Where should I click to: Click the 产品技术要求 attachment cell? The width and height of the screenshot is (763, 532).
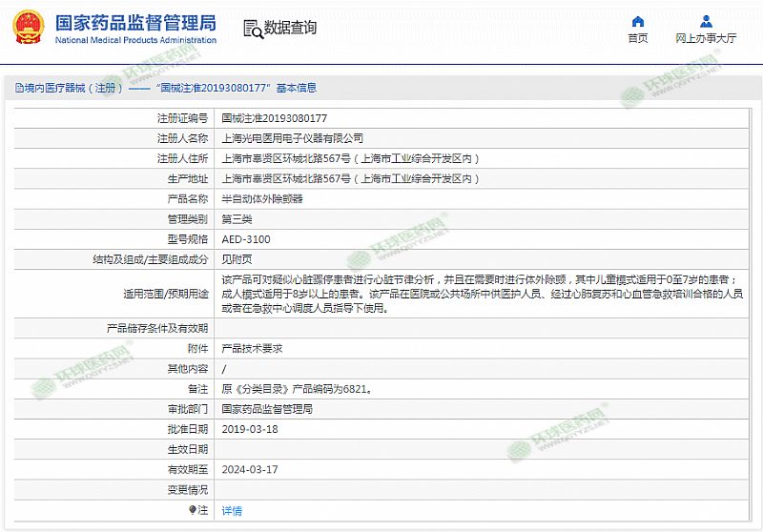click(x=252, y=348)
